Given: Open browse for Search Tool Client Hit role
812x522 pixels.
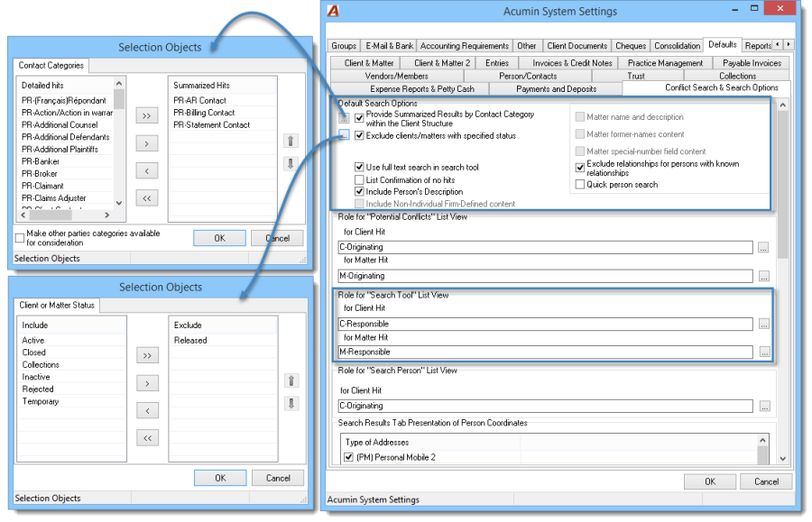Looking at the screenshot, I should point(764,325).
